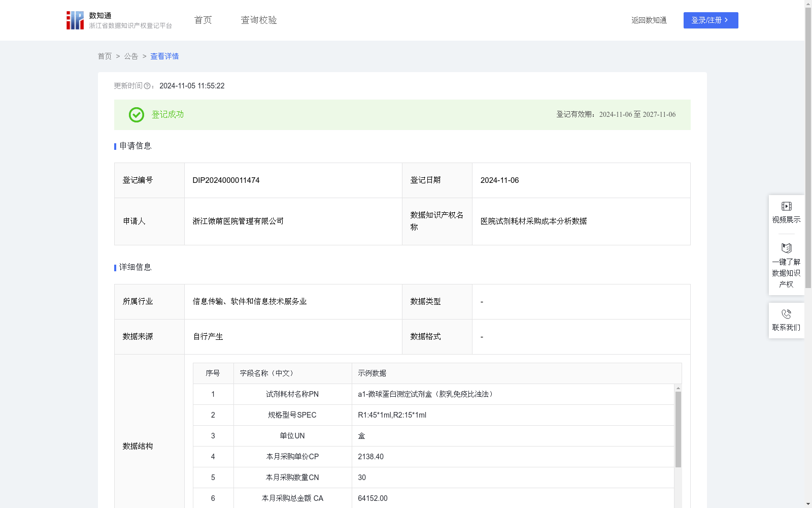Click the 联系我们 phone icon
The image size is (812, 508).
pos(786,314)
